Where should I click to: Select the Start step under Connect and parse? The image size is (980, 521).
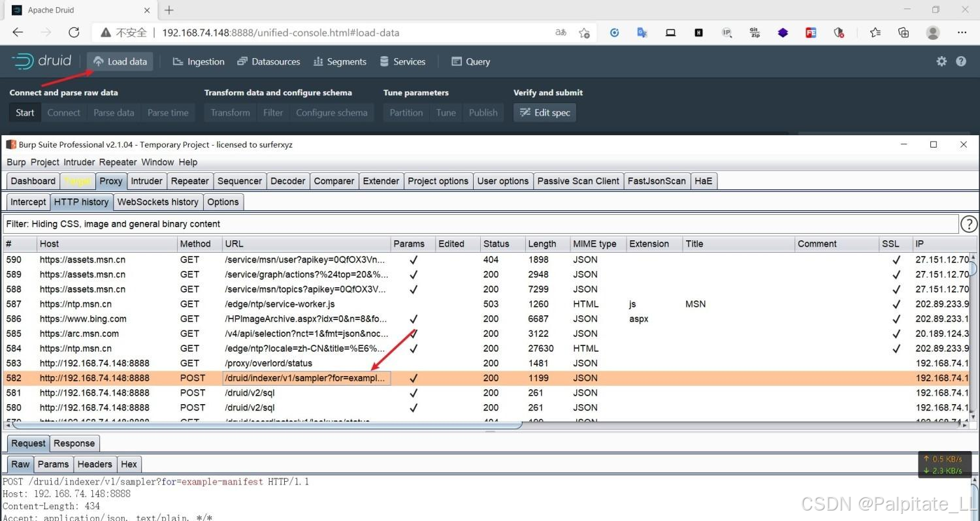click(24, 112)
